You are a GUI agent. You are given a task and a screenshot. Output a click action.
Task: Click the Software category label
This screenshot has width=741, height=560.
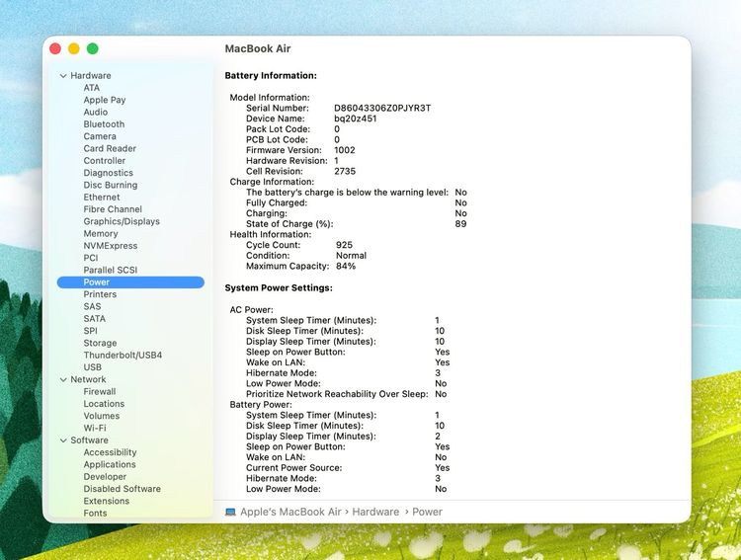click(89, 440)
